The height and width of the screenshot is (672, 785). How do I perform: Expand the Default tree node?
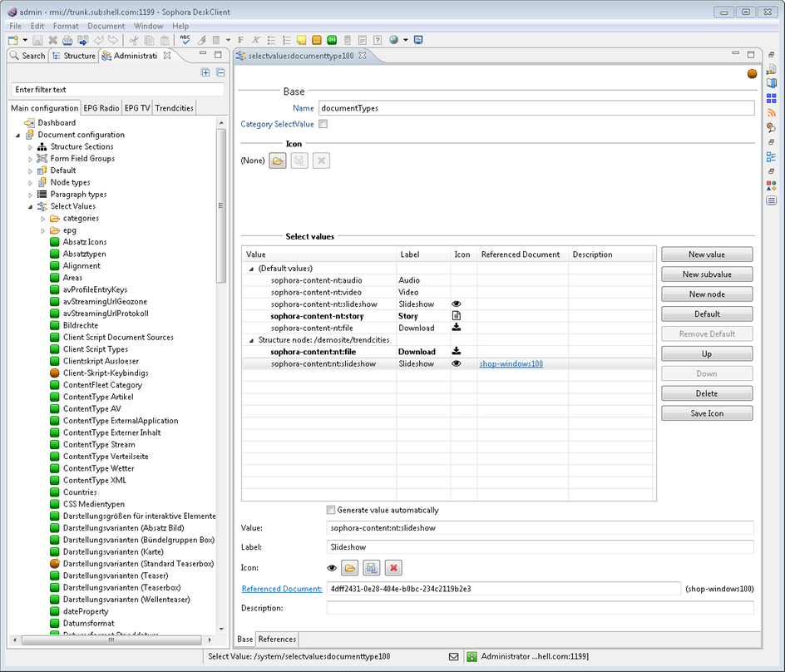coord(31,170)
